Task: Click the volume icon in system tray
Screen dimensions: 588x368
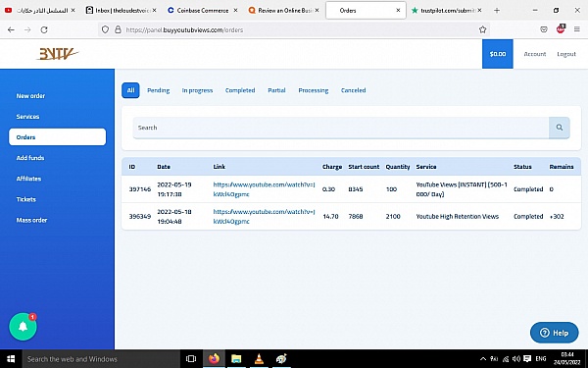Action: point(515,359)
